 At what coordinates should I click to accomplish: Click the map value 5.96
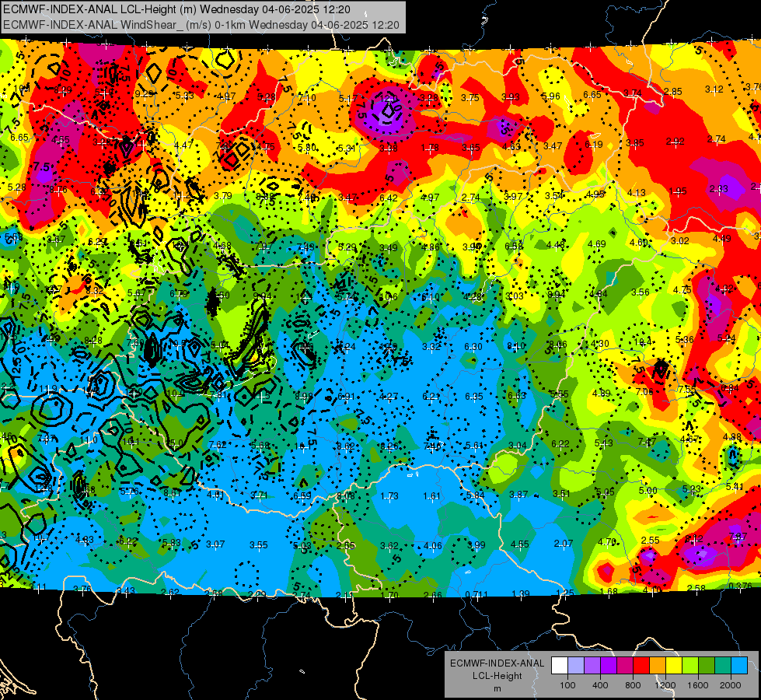551,96
